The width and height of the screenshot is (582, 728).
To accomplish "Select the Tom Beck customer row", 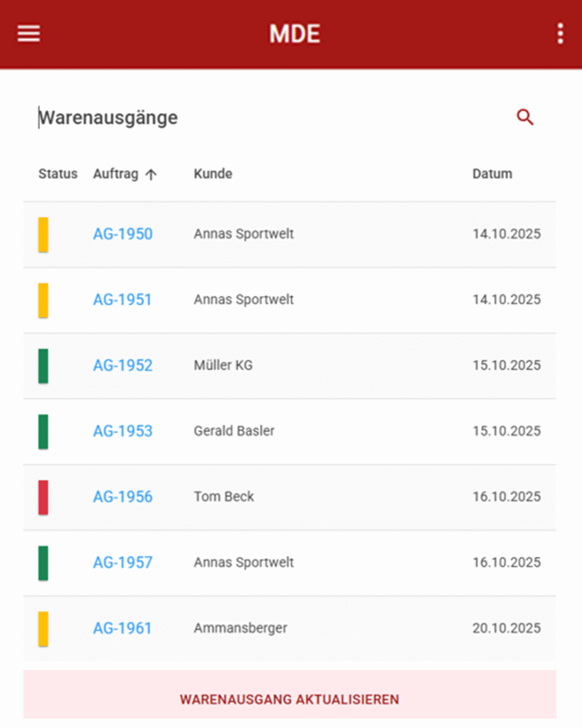I will [223, 497].
